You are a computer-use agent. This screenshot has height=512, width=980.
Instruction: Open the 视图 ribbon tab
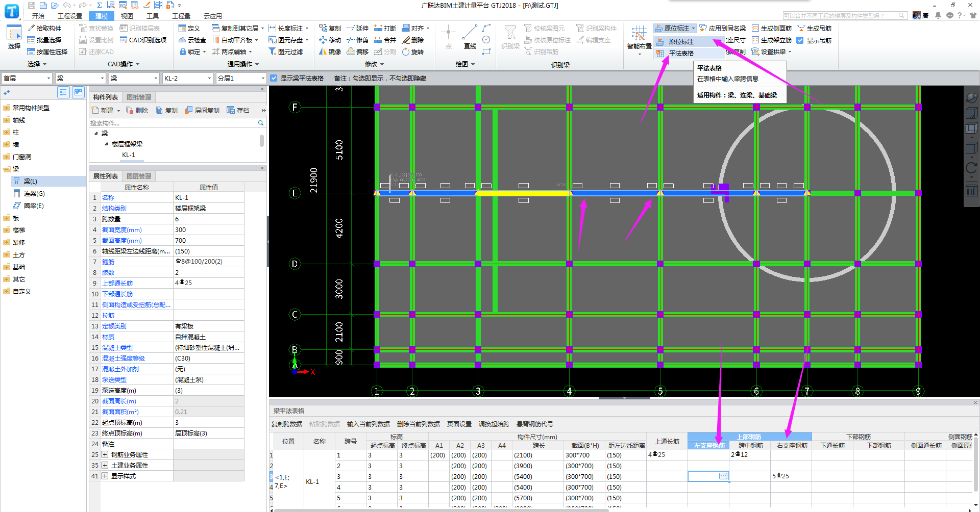pos(127,16)
